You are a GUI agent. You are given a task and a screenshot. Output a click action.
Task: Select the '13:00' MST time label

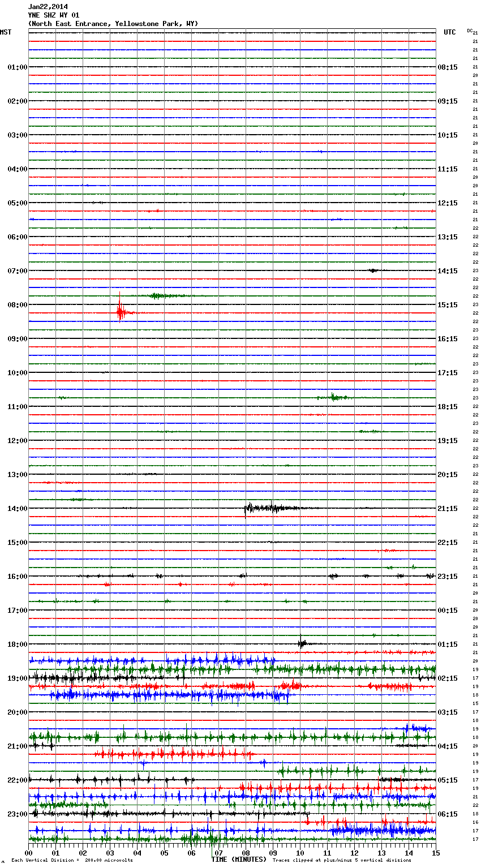click(x=18, y=475)
